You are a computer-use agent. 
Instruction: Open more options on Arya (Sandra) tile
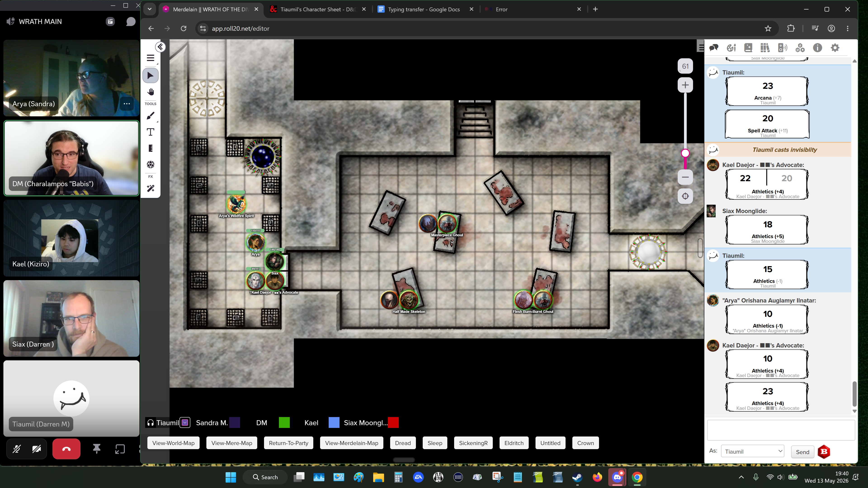click(127, 104)
